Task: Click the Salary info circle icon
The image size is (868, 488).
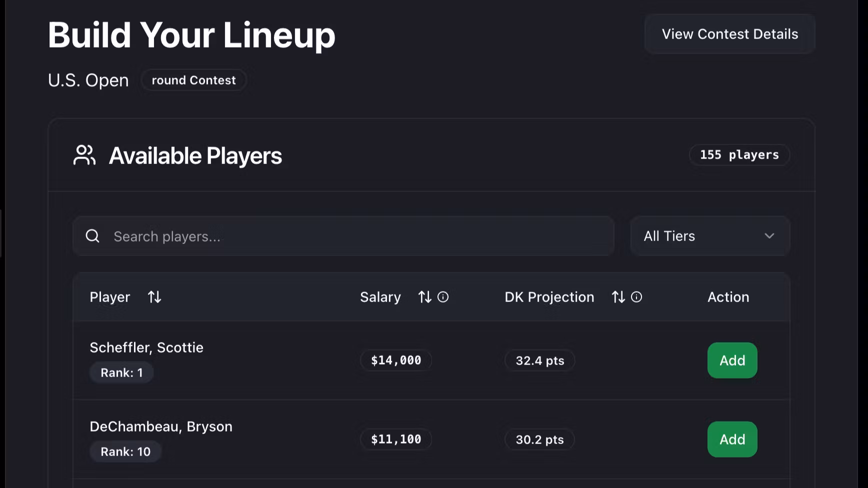Action: point(443,297)
